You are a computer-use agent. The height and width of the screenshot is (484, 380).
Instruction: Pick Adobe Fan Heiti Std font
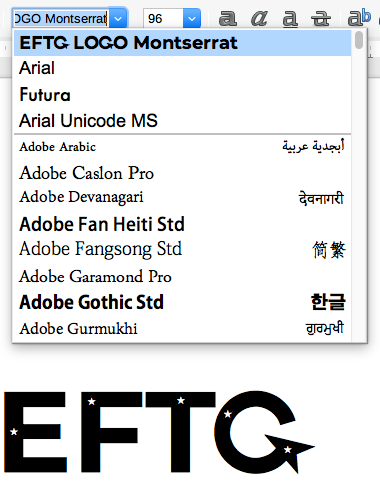[182, 224]
